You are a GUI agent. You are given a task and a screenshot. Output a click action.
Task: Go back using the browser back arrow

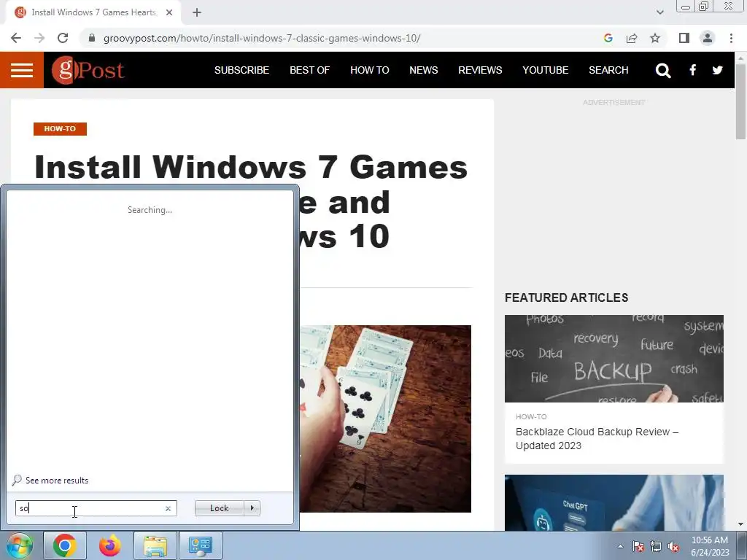click(16, 38)
